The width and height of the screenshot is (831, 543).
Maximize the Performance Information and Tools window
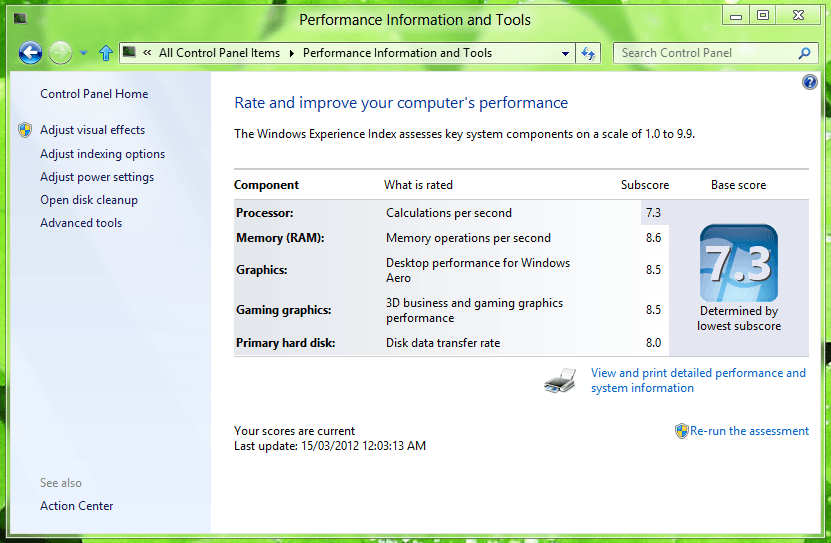tap(763, 15)
